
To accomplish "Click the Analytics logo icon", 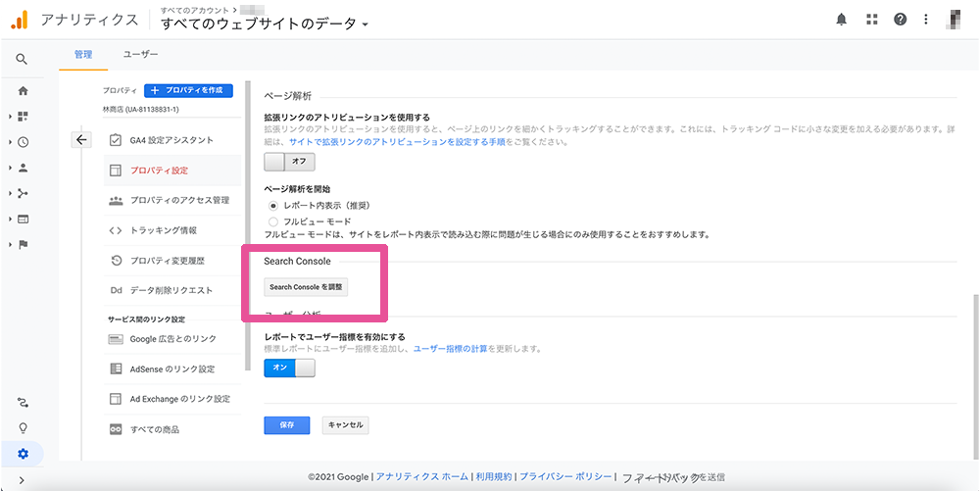I will (x=20, y=21).
